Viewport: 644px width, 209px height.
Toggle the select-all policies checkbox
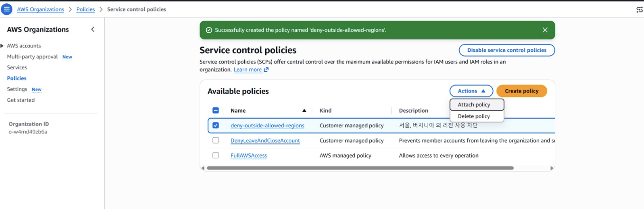tap(215, 110)
